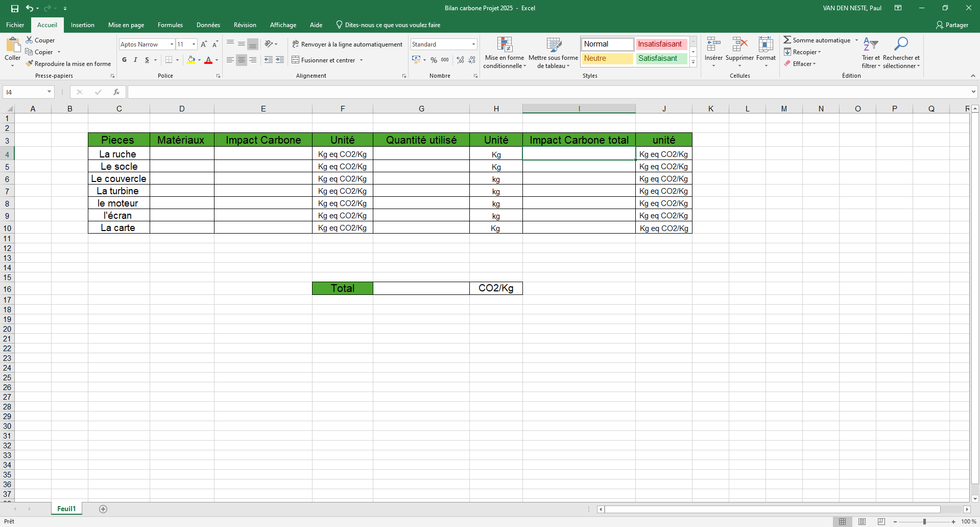Open the Name Box dropdown arrow
Image resolution: width=980 pixels, height=527 pixels.
tap(49, 92)
